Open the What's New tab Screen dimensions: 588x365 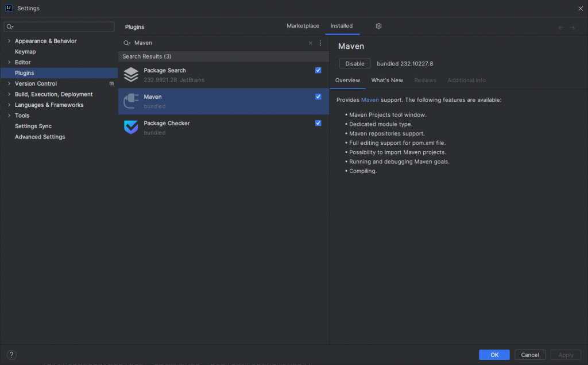[x=387, y=80]
